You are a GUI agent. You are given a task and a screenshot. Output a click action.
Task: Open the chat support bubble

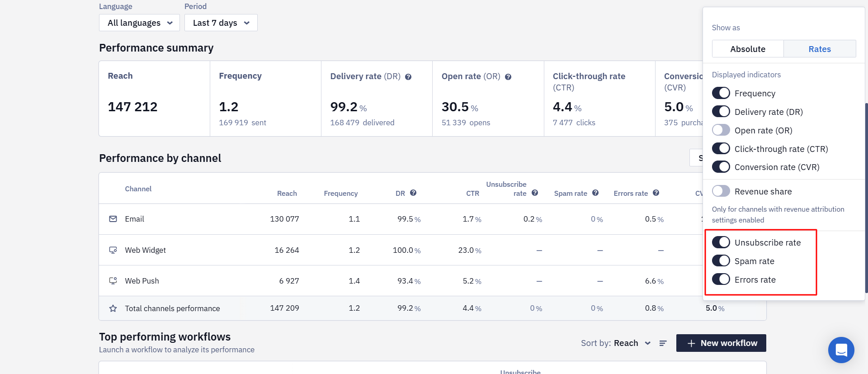pyautogui.click(x=841, y=350)
